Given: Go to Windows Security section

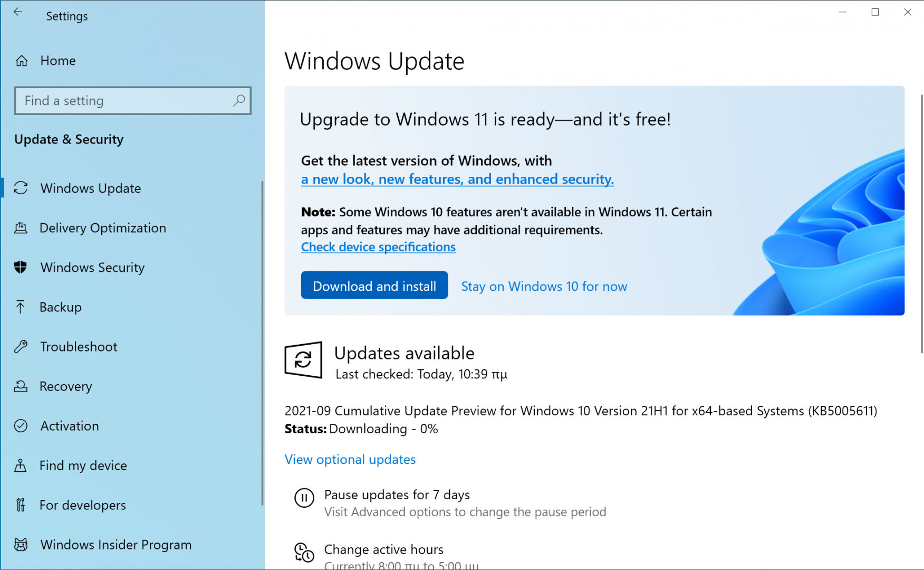Looking at the screenshot, I should tap(92, 268).
